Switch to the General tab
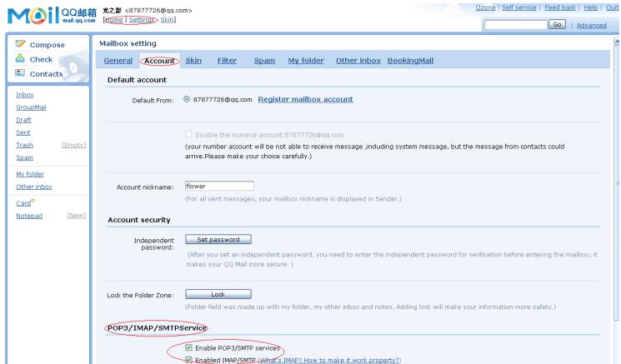 [x=118, y=61]
